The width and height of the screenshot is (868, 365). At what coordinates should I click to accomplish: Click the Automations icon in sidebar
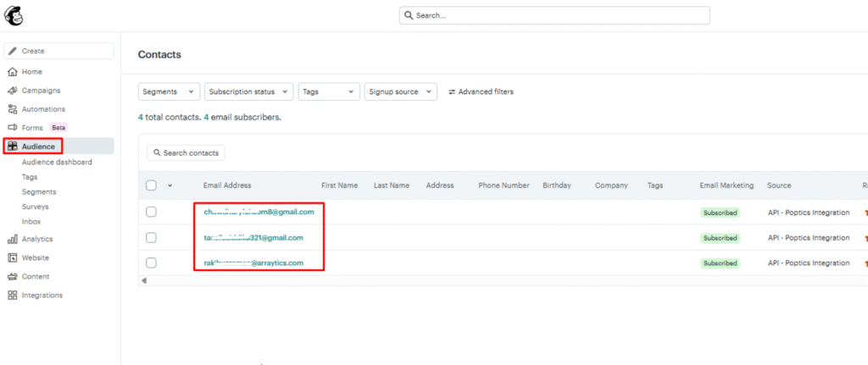pyautogui.click(x=13, y=109)
